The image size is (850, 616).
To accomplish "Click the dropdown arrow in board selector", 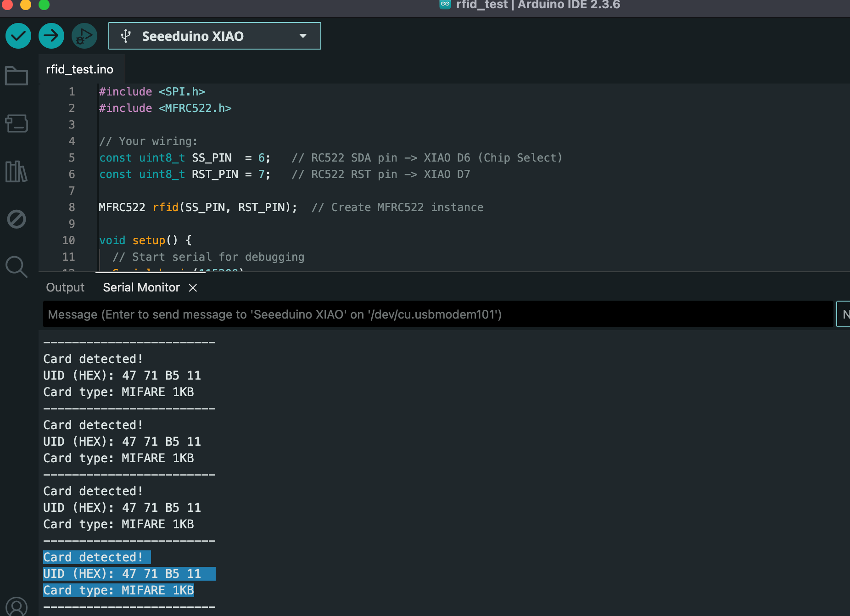I will pos(303,36).
